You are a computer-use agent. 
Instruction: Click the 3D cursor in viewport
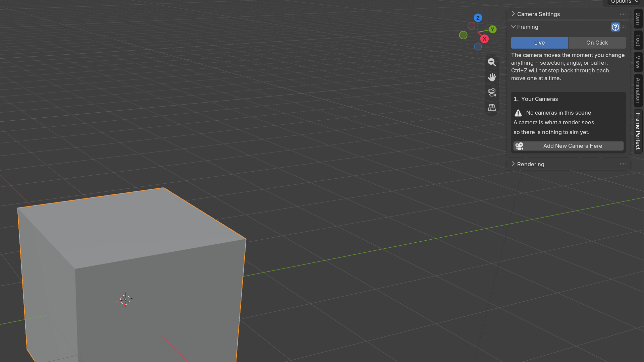(x=125, y=299)
